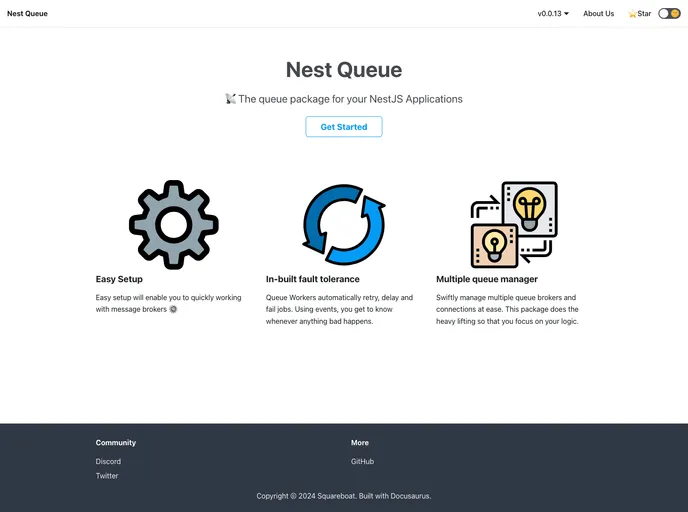Click the More footer heading
This screenshot has width=688, height=512.
pyautogui.click(x=360, y=443)
